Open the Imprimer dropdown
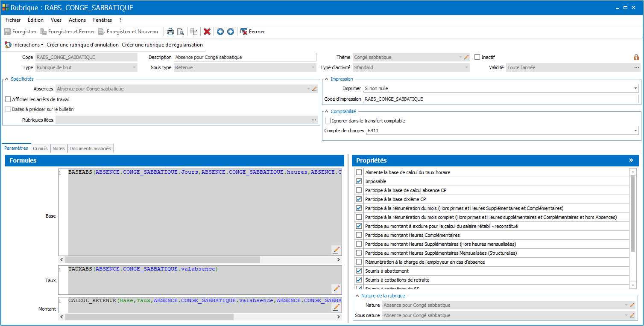Screen dimensions: 644x326 (636, 89)
